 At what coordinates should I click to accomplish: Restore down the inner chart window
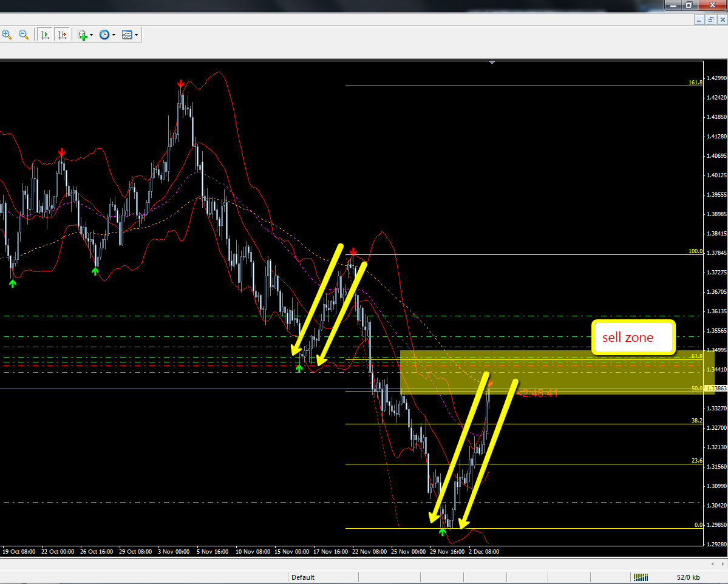click(x=710, y=20)
